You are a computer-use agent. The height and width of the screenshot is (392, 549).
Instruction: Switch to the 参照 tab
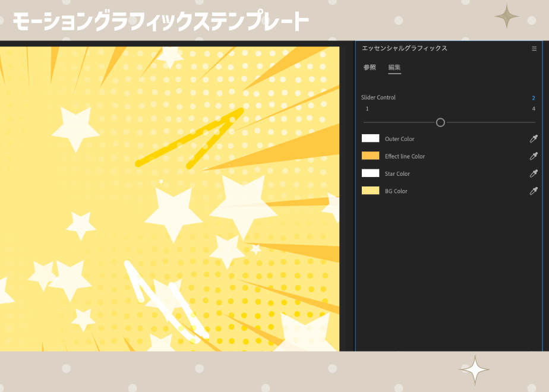click(370, 67)
